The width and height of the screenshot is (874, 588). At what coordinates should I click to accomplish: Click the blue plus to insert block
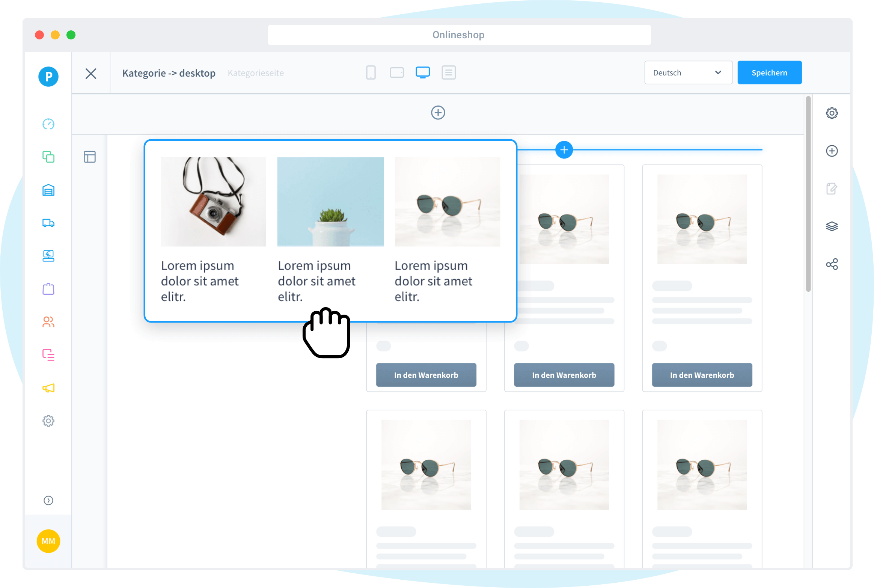[x=564, y=150]
